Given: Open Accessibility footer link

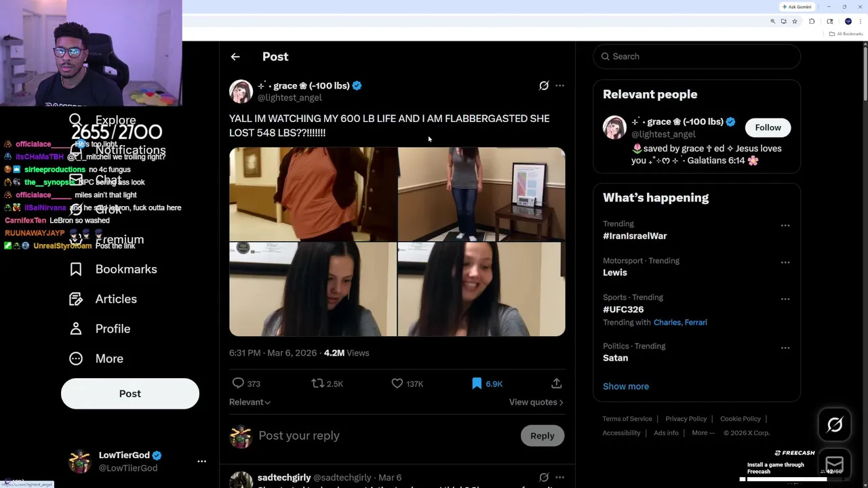Looking at the screenshot, I should click(x=621, y=433).
